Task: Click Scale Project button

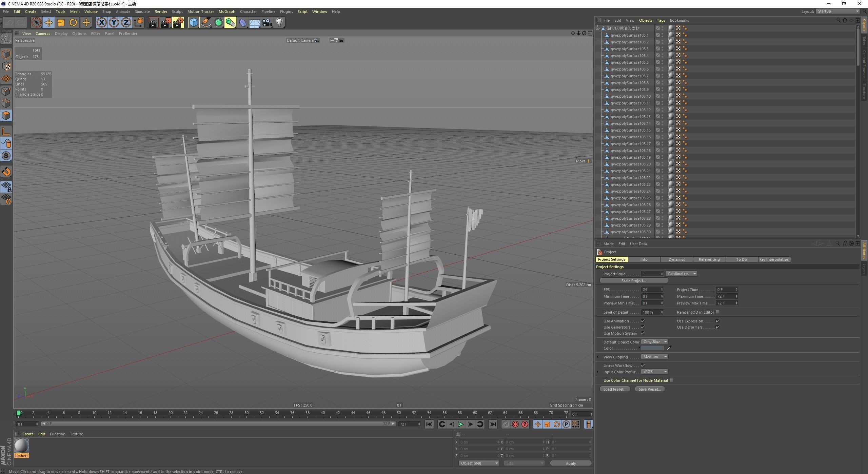Action: click(x=634, y=281)
